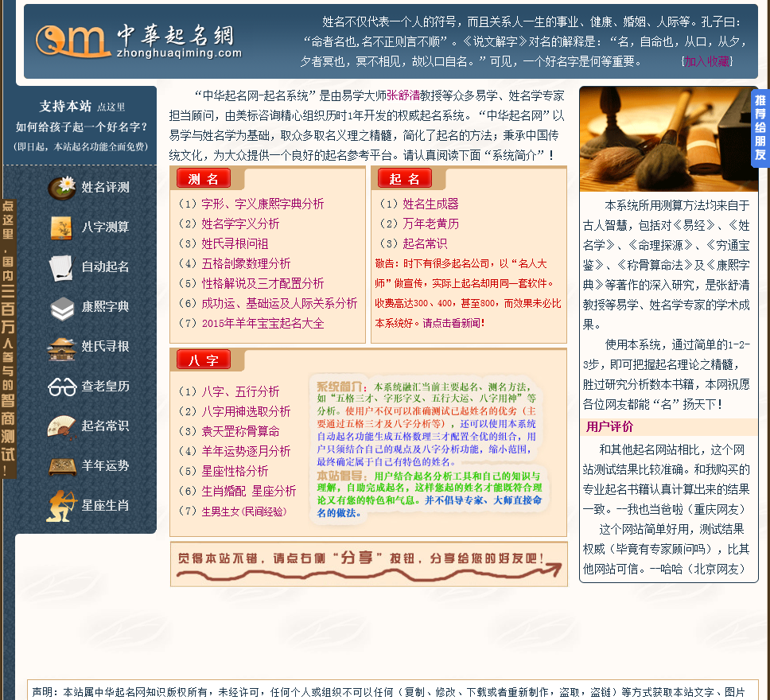Click the share-with-friends banner image
Screen dimensions: 770x700
pyautogui.click(x=369, y=564)
